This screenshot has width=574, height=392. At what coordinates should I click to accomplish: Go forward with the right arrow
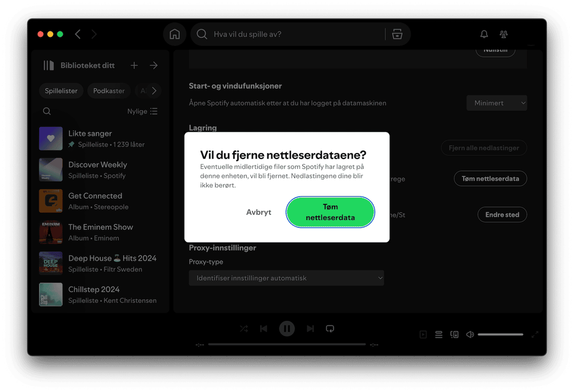(x=94, y=34)
